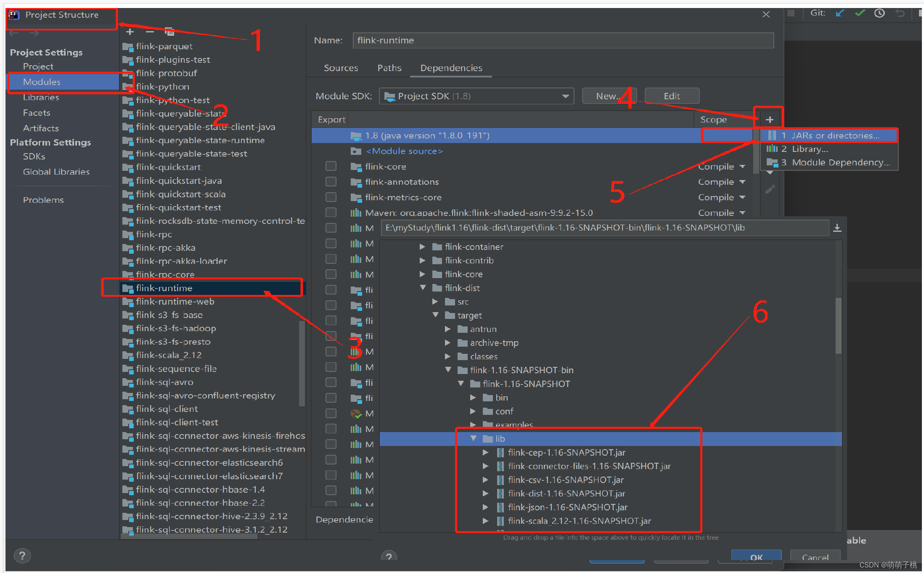The width and height of the screenshot is (924, 573).
Task: Click the remove module minus icon
Action: click(x=150, y=32)
